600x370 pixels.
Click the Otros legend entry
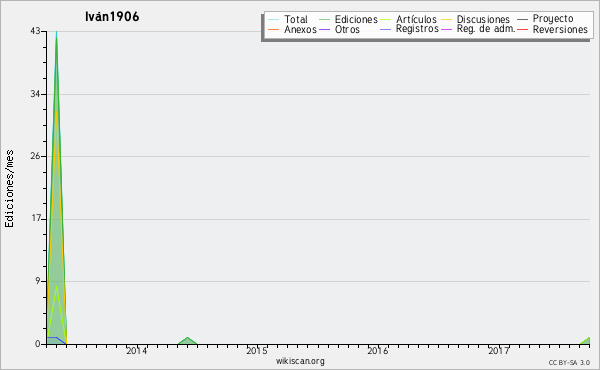pos(339,29)
